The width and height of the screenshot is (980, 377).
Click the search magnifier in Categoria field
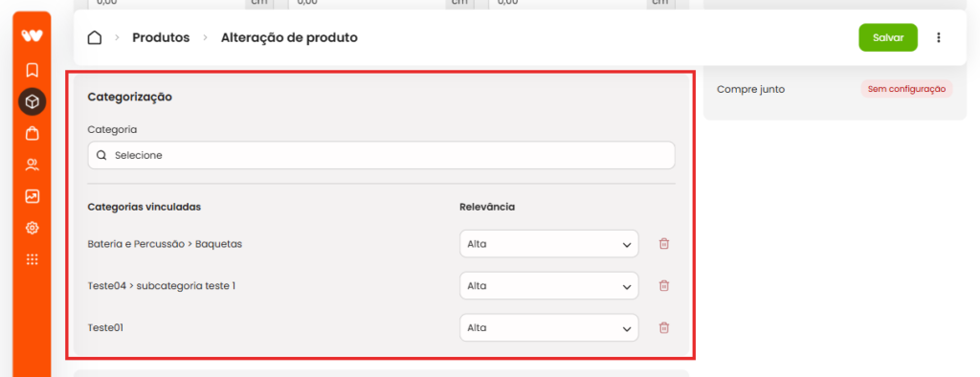pyautogui.click(x=101, y=155)
